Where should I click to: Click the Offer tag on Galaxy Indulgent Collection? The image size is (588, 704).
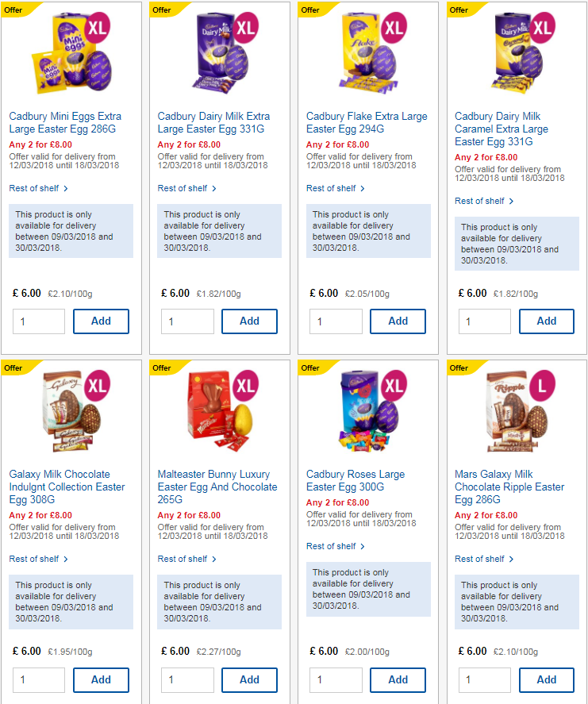point(13,368)
